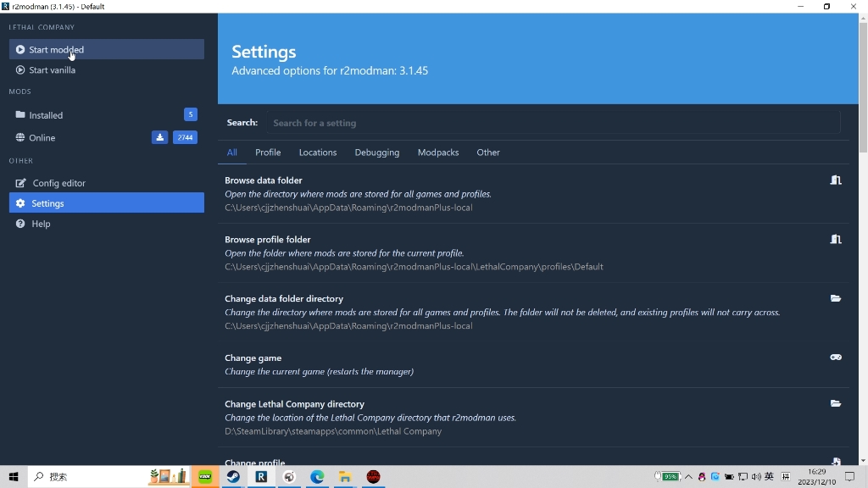Click the folder icon next to Installed
Screen dimensions: 868x488
20,114
